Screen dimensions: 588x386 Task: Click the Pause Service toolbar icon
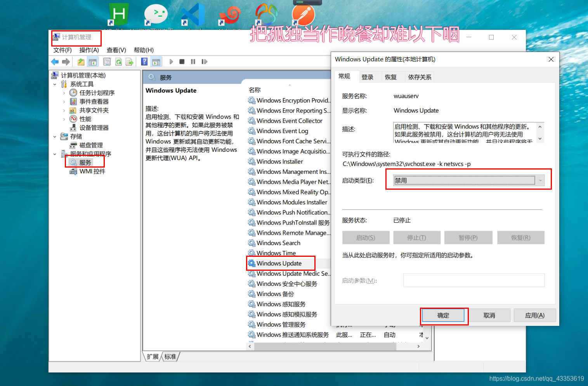(x=193, y=62)
